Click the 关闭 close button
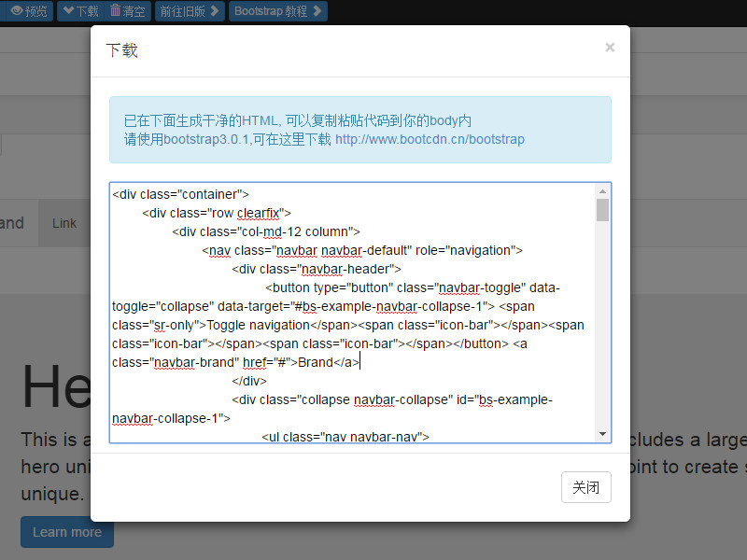747x560 pixels. point(586,487)
